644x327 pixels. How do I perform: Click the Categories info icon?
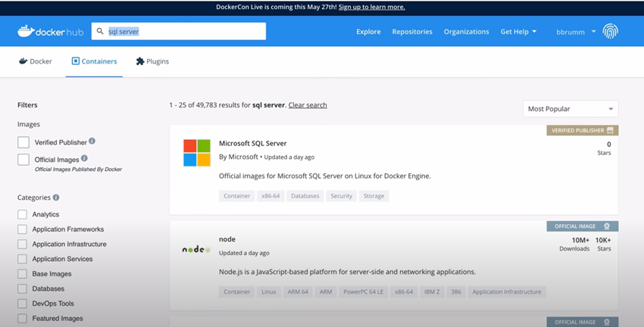56,198
